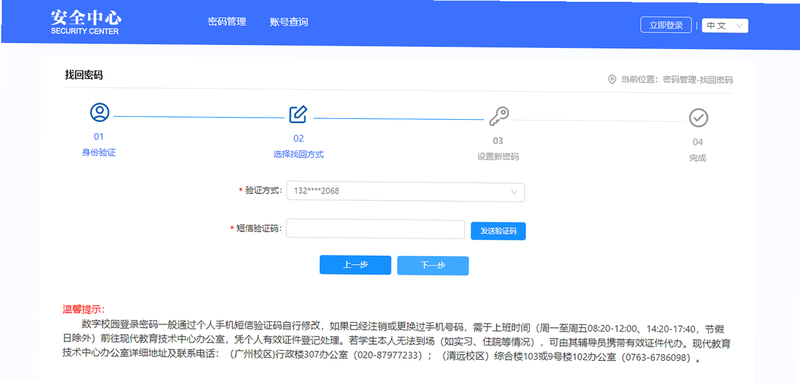Open the 密码管理 menu
The width and height of the screenshot is (800, 384).
(227, 22)
